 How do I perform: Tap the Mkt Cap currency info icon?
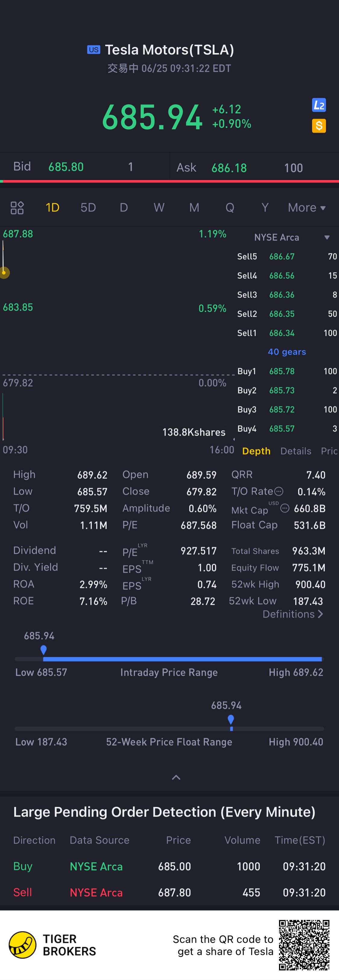point(284,508)
